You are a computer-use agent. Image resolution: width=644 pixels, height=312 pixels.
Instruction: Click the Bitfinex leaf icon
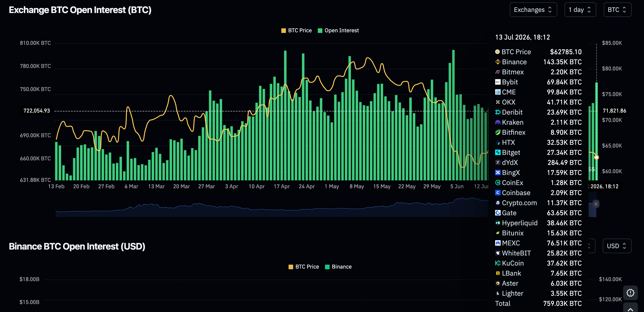(497, 132)
